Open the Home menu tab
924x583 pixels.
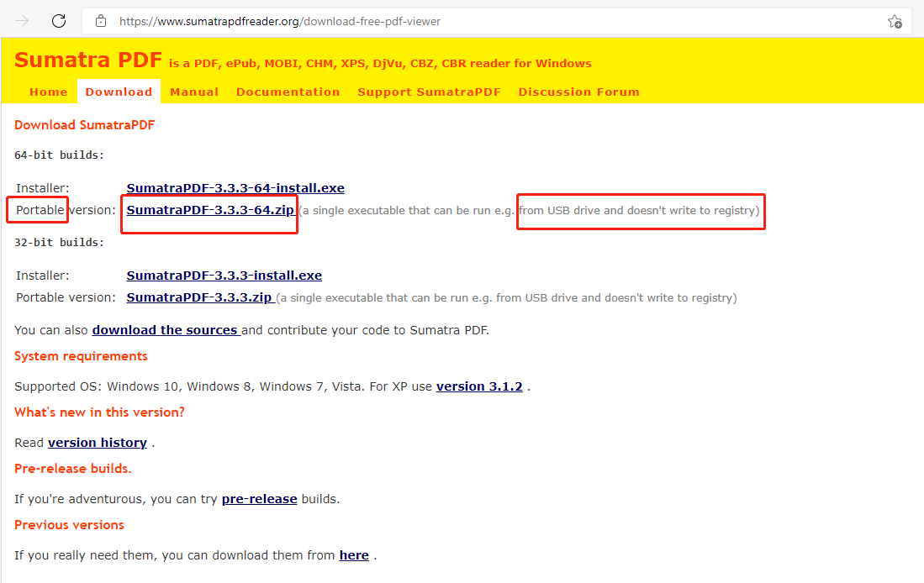coord(48,92)
